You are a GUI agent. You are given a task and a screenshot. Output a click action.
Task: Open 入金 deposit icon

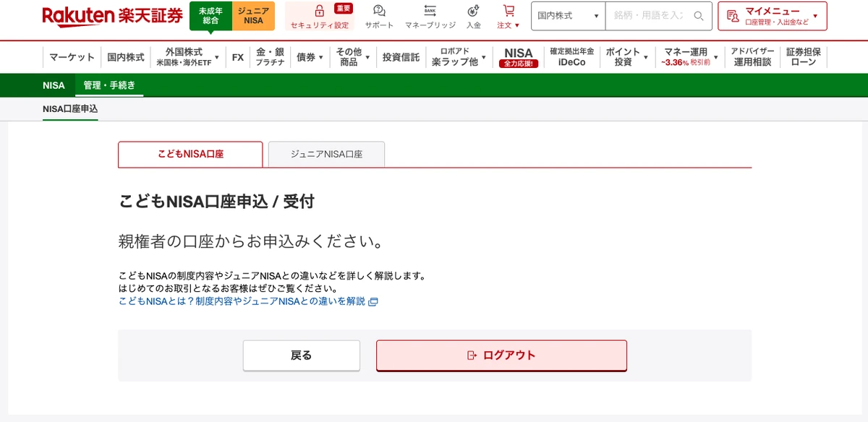474,11
